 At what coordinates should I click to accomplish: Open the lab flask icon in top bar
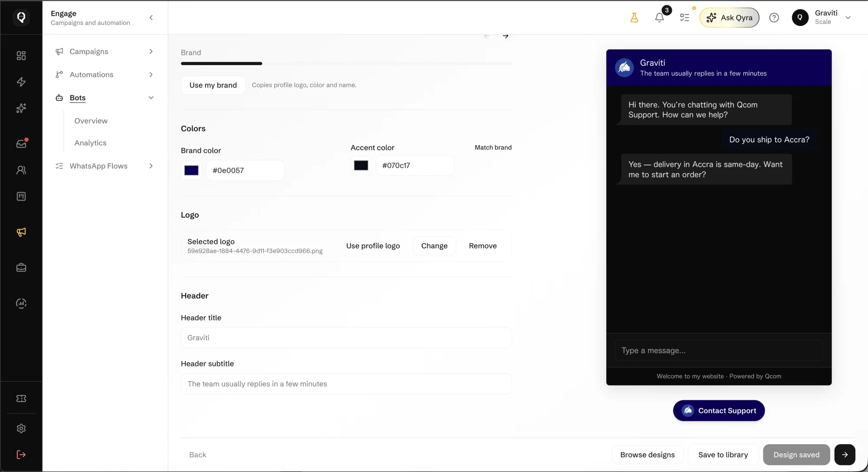click(634, 18)
